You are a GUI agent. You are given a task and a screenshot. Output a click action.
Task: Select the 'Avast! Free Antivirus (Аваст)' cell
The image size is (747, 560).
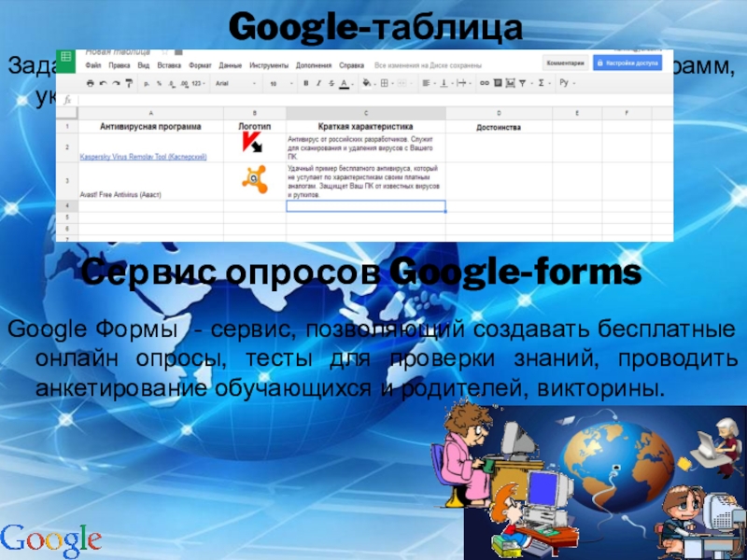[x=150, y=181]
